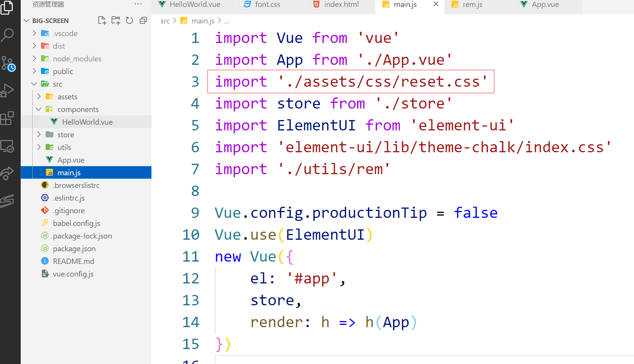
Task: Collapse all folders in explorer
Action: tap(143, 20)
